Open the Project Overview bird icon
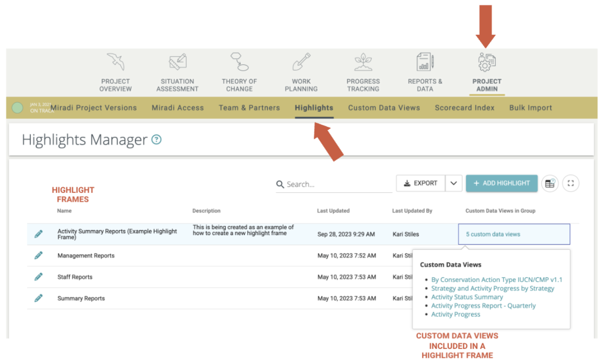This screenshot has width=601, height=364. pyautogui.click(x=115, y=62)
